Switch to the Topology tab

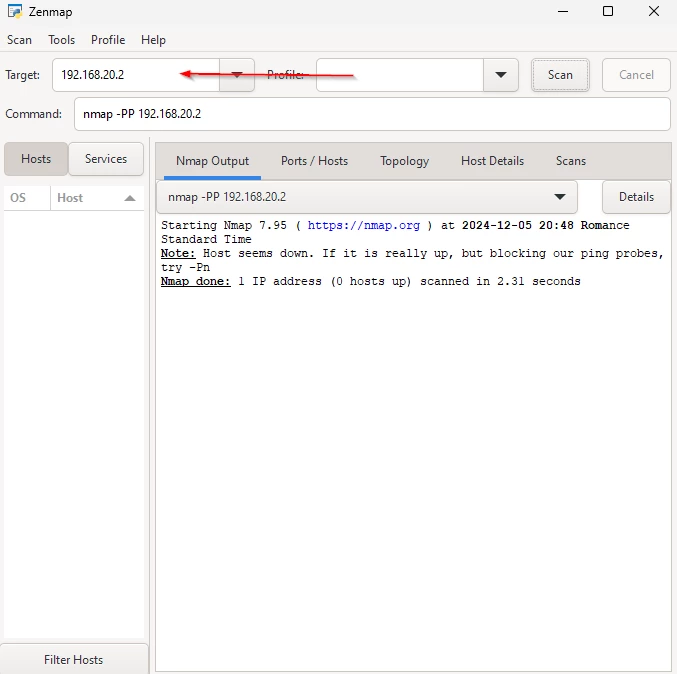[x=404, y=161]
